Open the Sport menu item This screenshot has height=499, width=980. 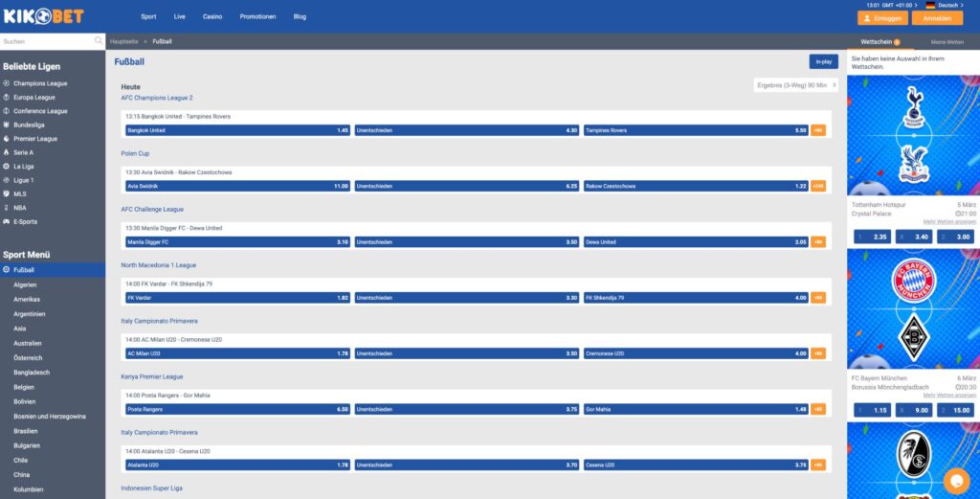148,17
